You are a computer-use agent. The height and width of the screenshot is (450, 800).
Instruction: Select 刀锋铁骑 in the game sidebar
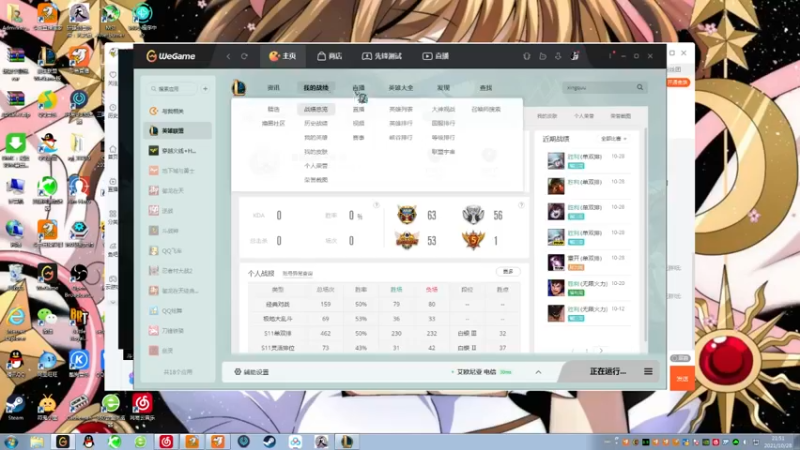coord(178,331)
